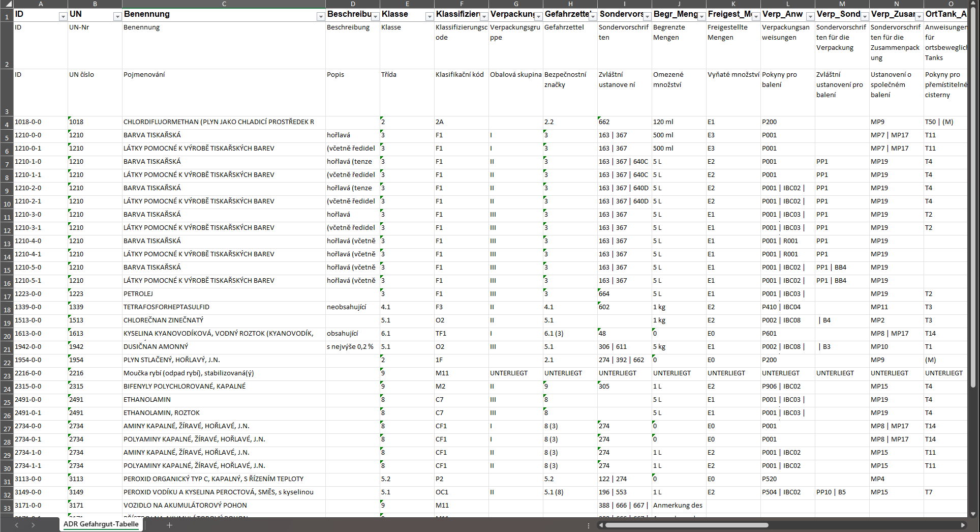The width and height of the screenshot is (980, 532).
Task: Click the horizontal scrollbar thumb
Action: point(686,525)
